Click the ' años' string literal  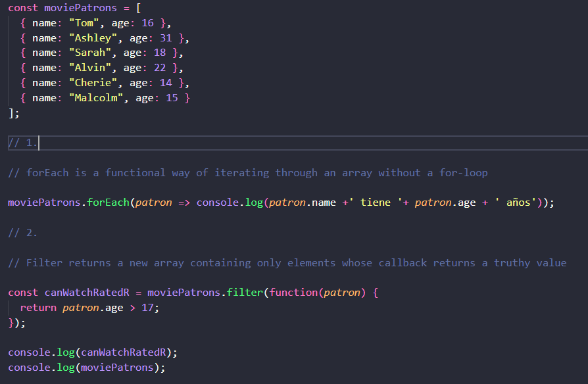[x=516, y=203]
